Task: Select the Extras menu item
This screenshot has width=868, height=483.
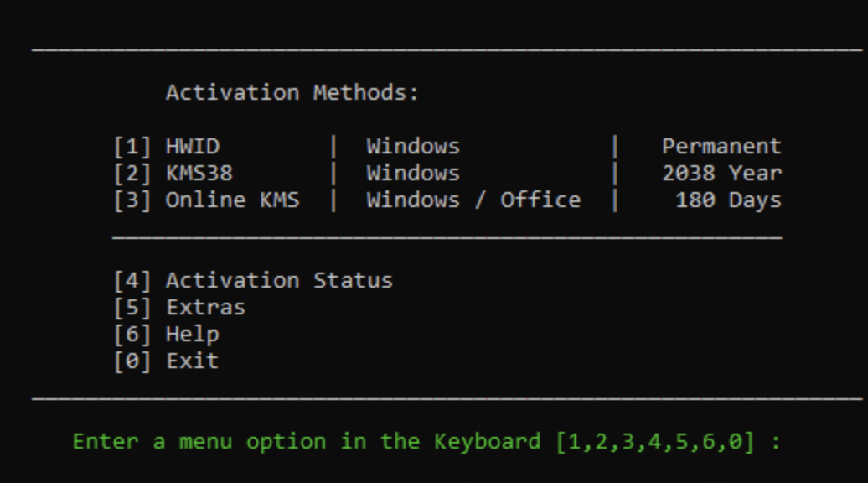Action: [x=205, y=308]
